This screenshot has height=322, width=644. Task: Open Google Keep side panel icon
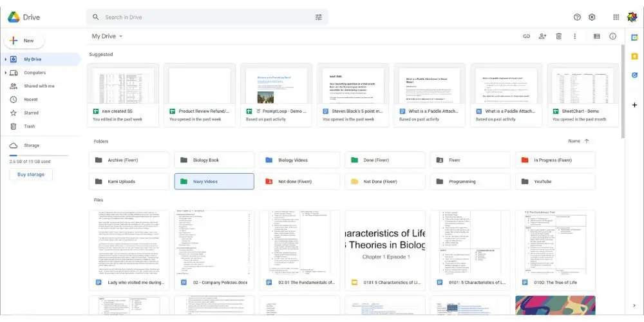[x=634, y=56]
